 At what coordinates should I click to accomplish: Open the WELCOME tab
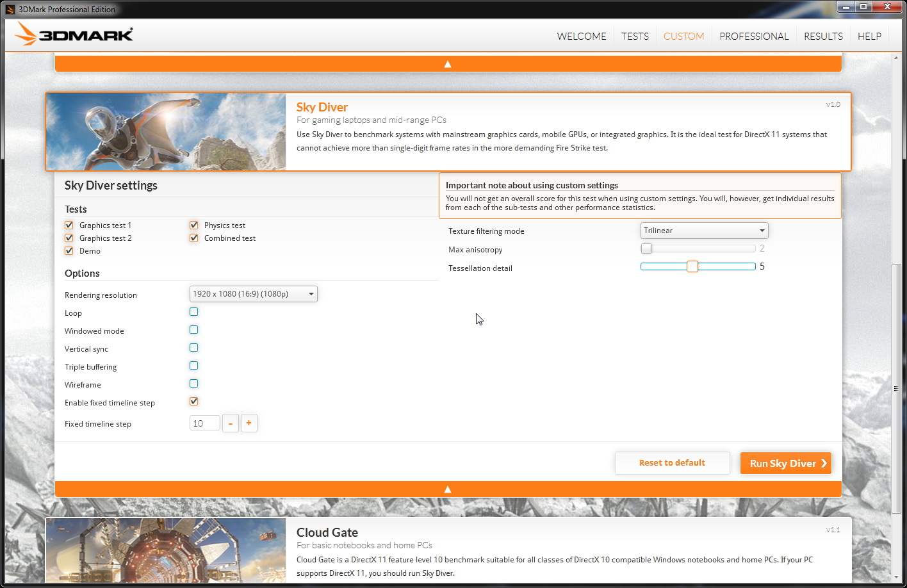(582, 36)
